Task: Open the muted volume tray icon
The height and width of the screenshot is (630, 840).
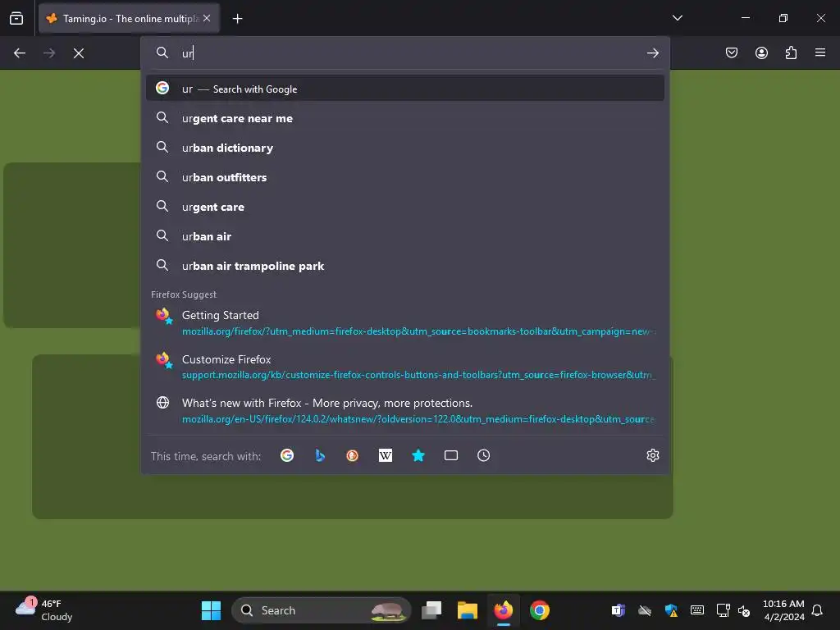Action: 743,610
